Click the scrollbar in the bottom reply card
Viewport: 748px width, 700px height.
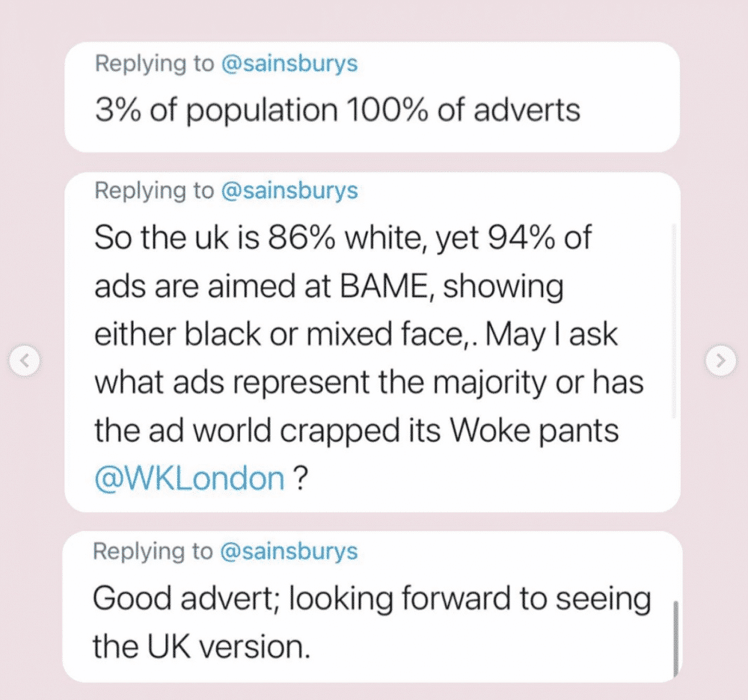[x=675, y=639]
